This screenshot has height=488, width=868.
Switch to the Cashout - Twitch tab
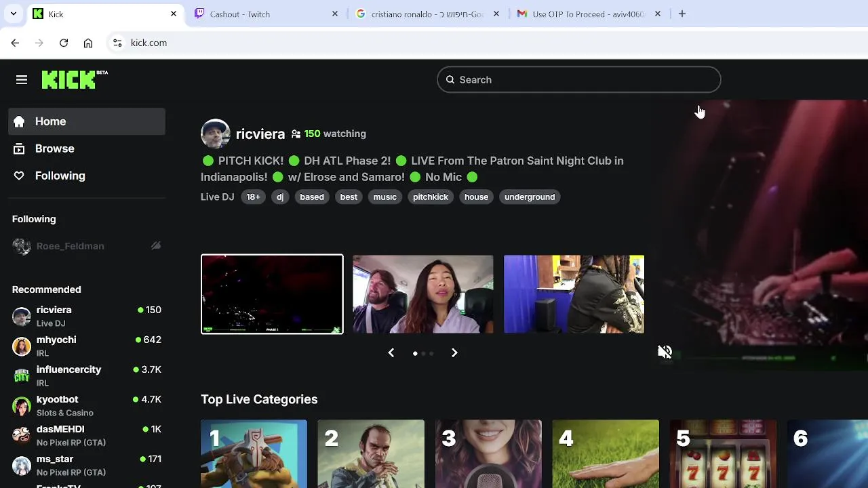[266, 14]
